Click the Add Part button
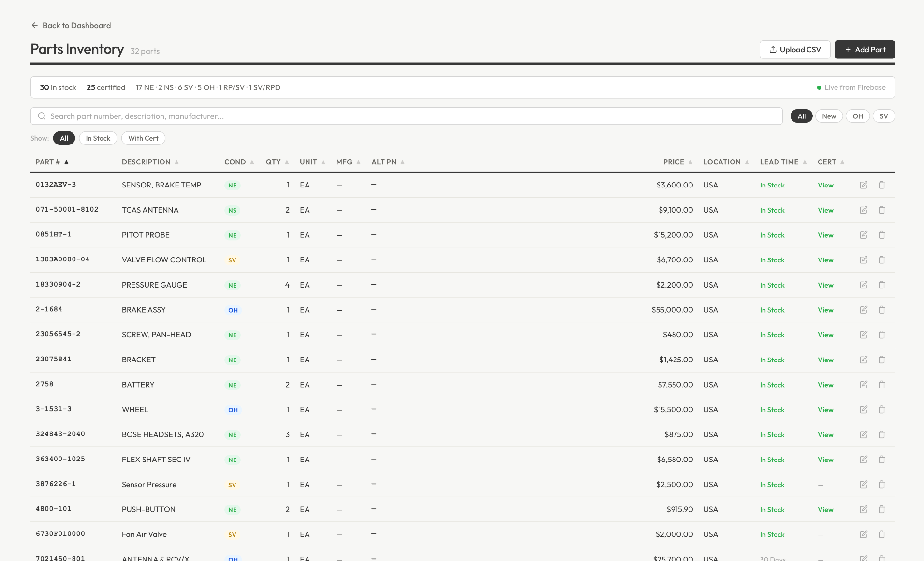Screen dimensions: 924x561 click(x=865, y=49)
